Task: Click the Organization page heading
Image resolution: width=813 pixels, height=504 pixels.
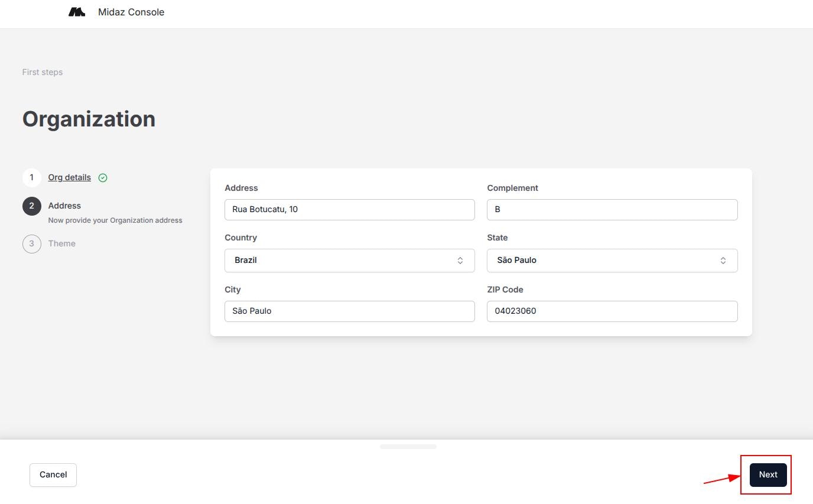Action: click(x=89, y=119)
